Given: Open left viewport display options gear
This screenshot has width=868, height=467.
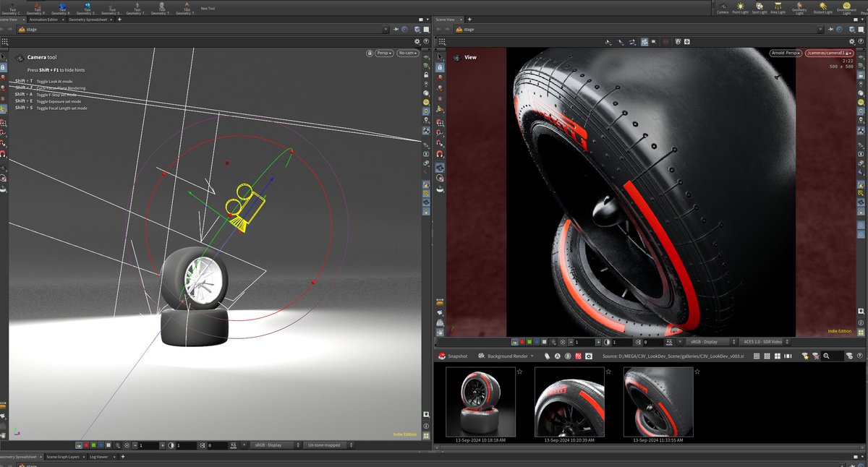Looking at the screenshot, I should click(x=417, y=42).
